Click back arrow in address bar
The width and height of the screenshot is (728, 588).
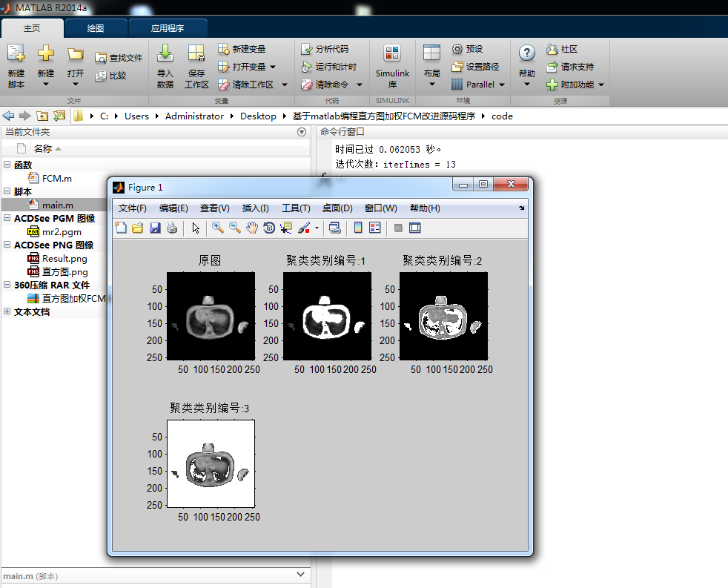pyautogui.click(x=8, y=116)
